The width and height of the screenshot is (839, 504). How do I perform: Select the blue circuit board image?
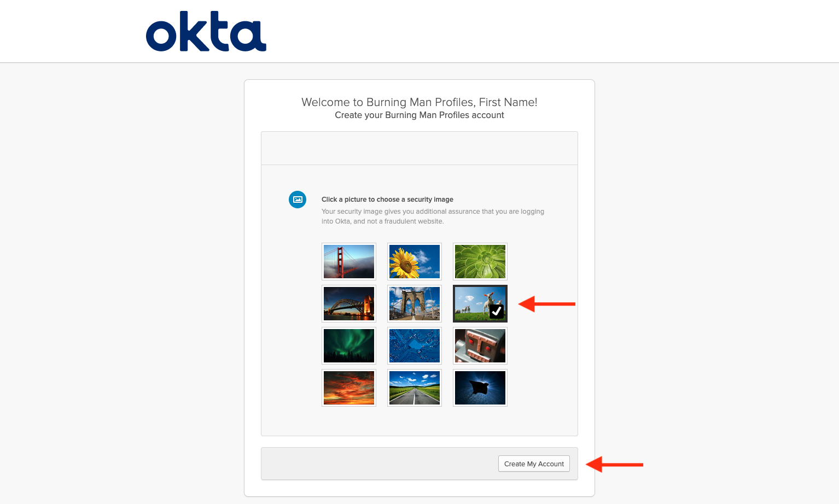pos(415,345)
